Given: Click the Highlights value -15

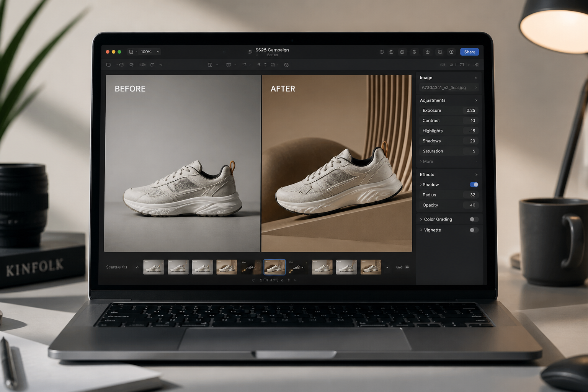Looking at the screenshot, I should [x=472, y=131].
